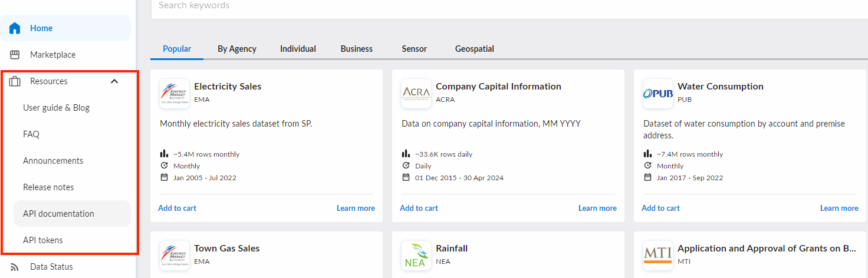Switch to the Business tab
The width and height of the screenshot is (868, 278).
click(x=357, y=49)
